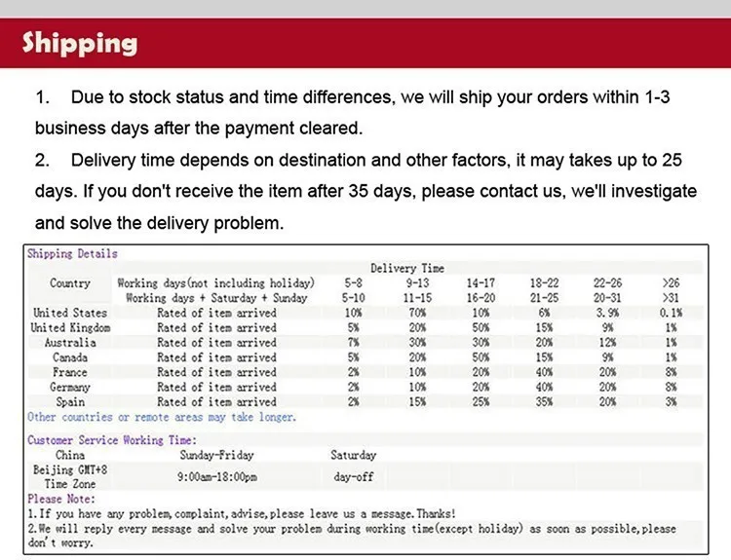Viewport: 731px width, 560px height.
Task: Click the >26 working days column header
Action: click(671, 282)
